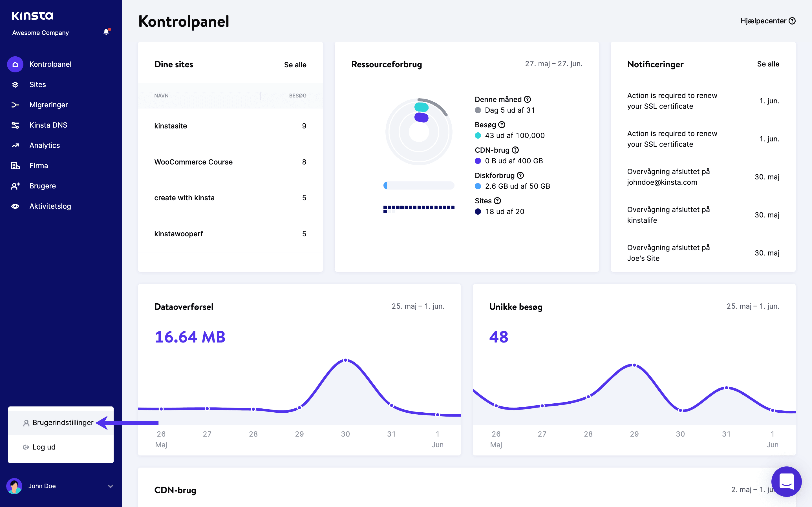Open Brugere sidebar icon
Viewport: 812px width, 507px height.
pos(15,186)
